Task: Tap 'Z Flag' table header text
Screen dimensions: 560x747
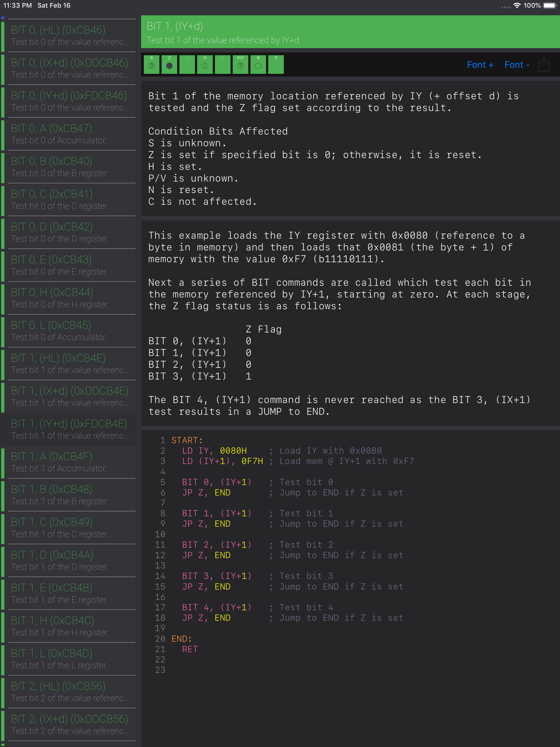Action: 263,329
